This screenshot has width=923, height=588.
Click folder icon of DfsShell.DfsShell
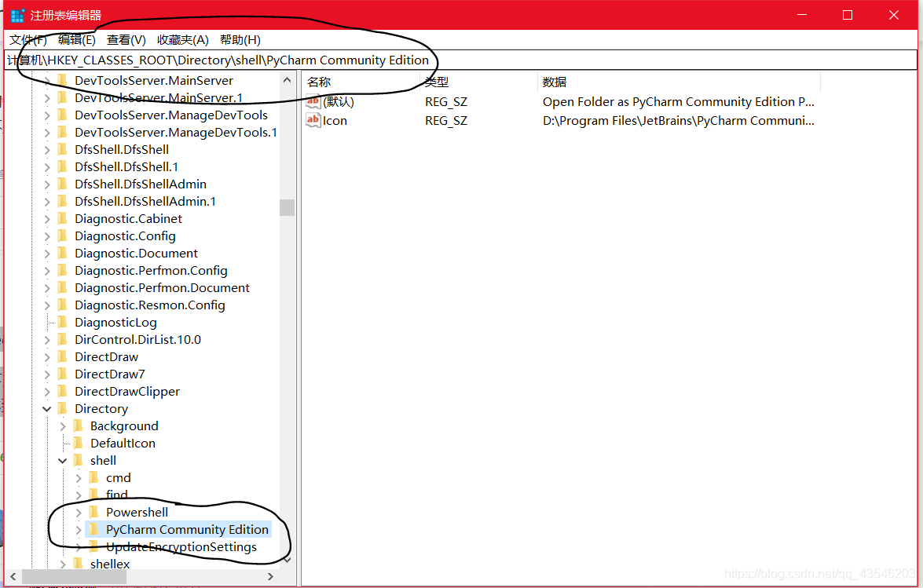point(62,149)
